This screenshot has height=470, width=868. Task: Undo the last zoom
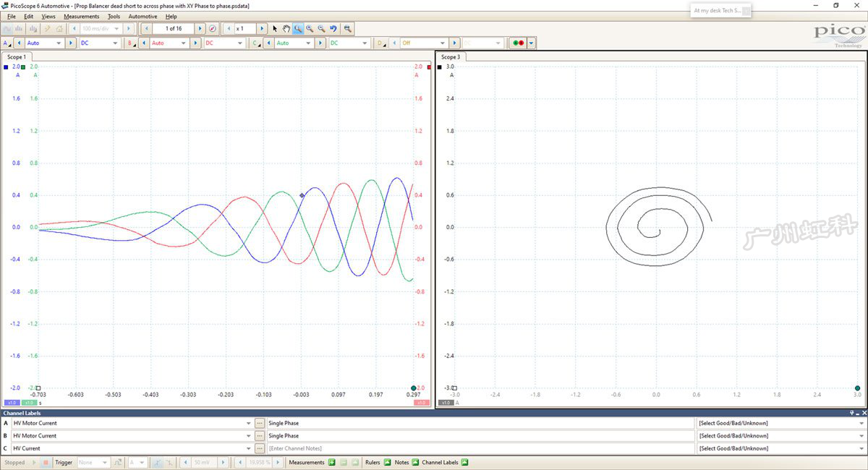click(333, 29)
